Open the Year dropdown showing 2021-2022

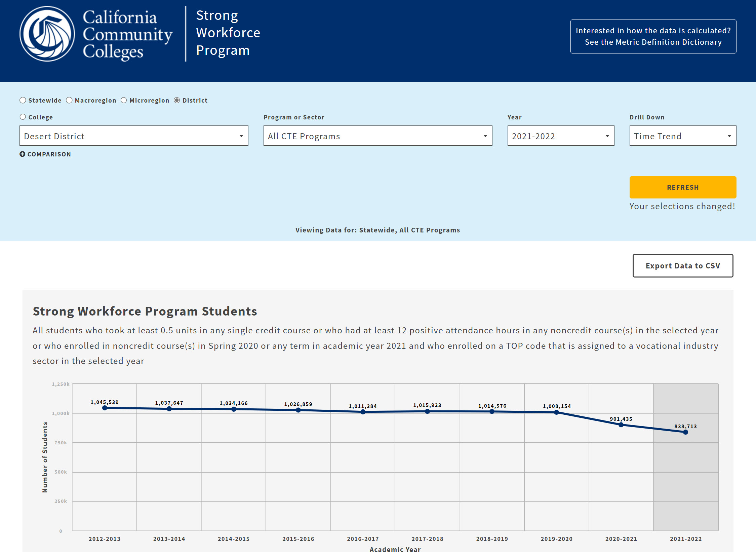561,136
